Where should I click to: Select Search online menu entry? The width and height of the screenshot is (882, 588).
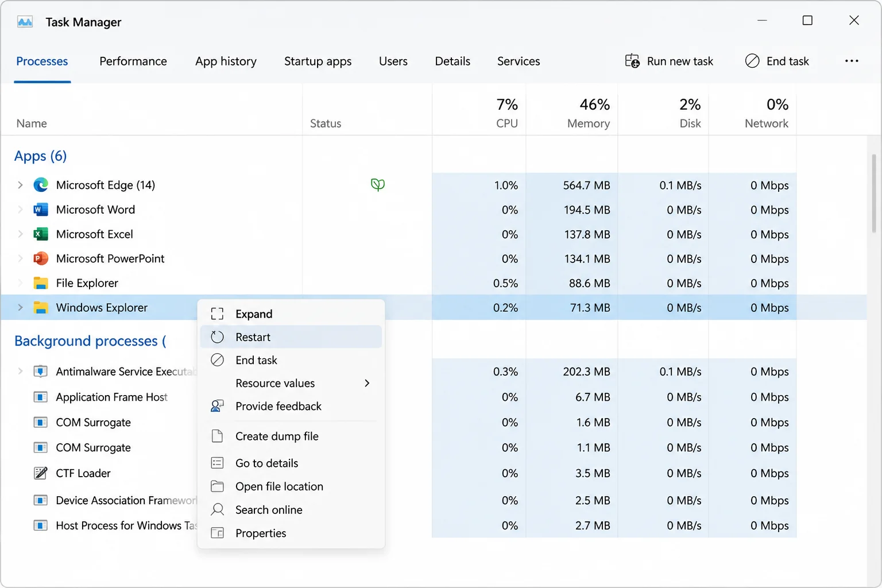coord(291,510)
